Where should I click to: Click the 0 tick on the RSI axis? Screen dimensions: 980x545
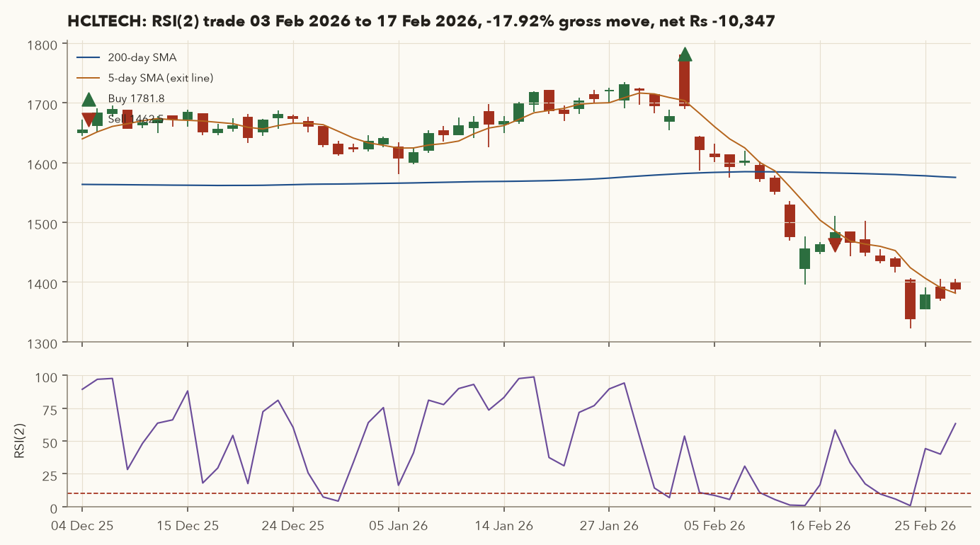pyautogui.click(x=55, y=508)
